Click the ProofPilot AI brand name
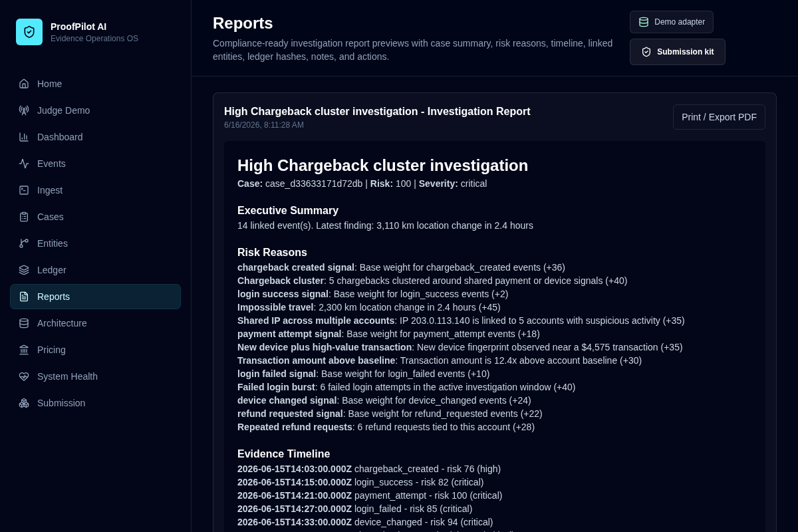Image resolution: width=798 pixels, height=532 pixels. [x=78, y=27]
